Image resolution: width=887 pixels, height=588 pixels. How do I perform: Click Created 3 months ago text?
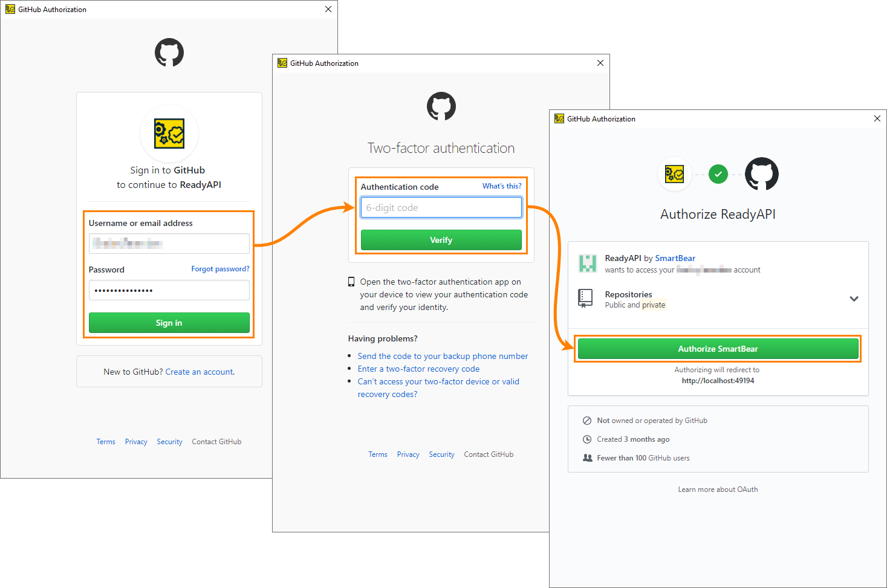tap(633, 439)
